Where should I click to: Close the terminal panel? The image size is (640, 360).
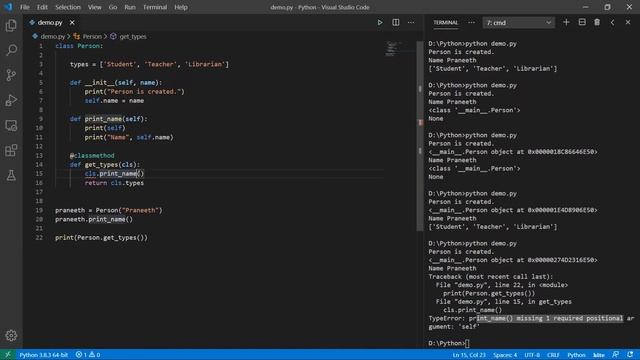[x=628, y=22]
